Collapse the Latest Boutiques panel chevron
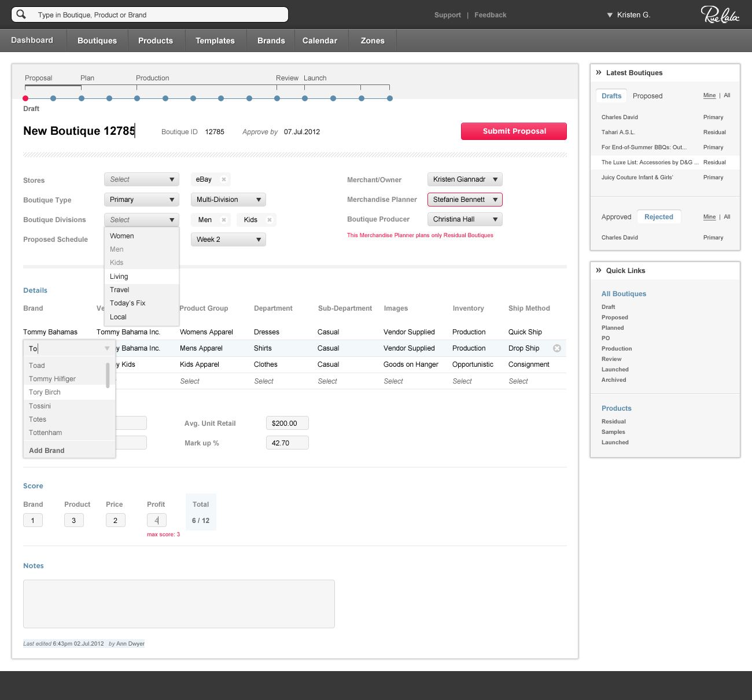Image resolution: width=752 pixels, height=700 pixels. pos(599,72)
